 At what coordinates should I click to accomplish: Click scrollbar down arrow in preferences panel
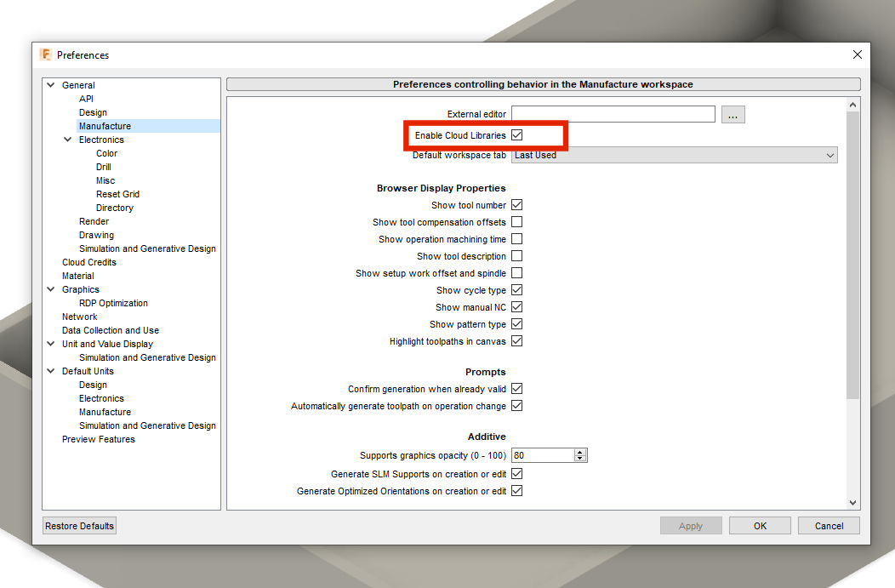click(852, 503)
